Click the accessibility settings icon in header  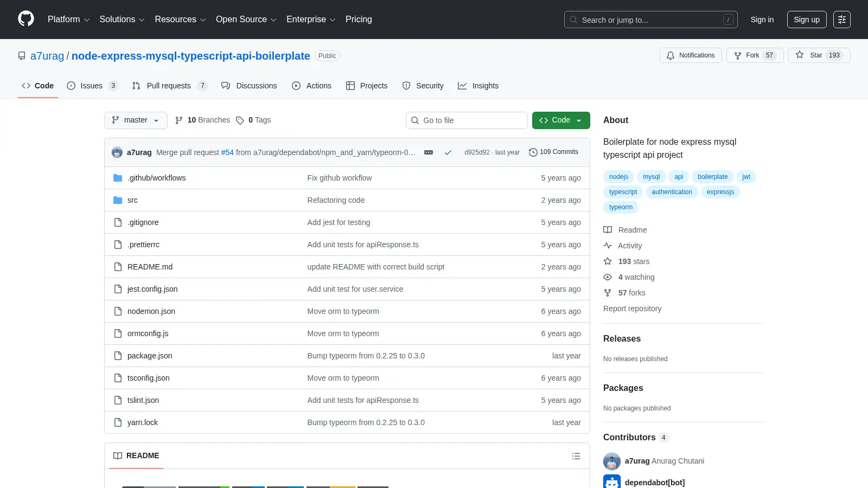click(x=842, y=20)
